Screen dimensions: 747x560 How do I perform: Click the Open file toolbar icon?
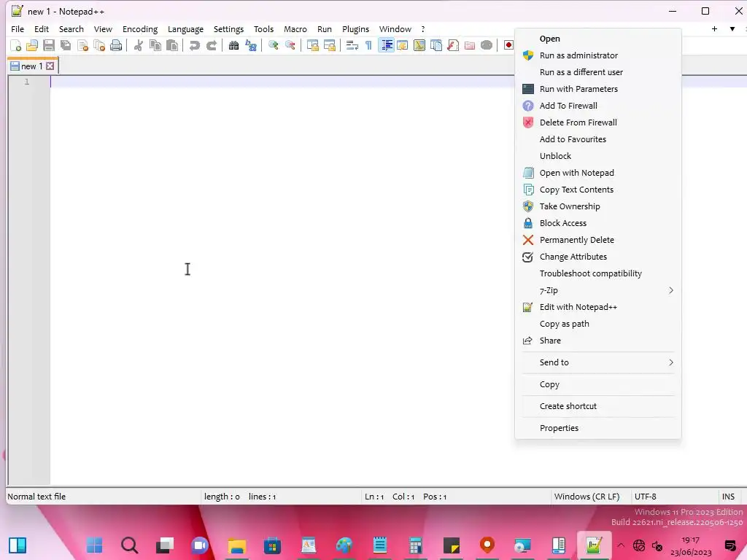point(32,46)
